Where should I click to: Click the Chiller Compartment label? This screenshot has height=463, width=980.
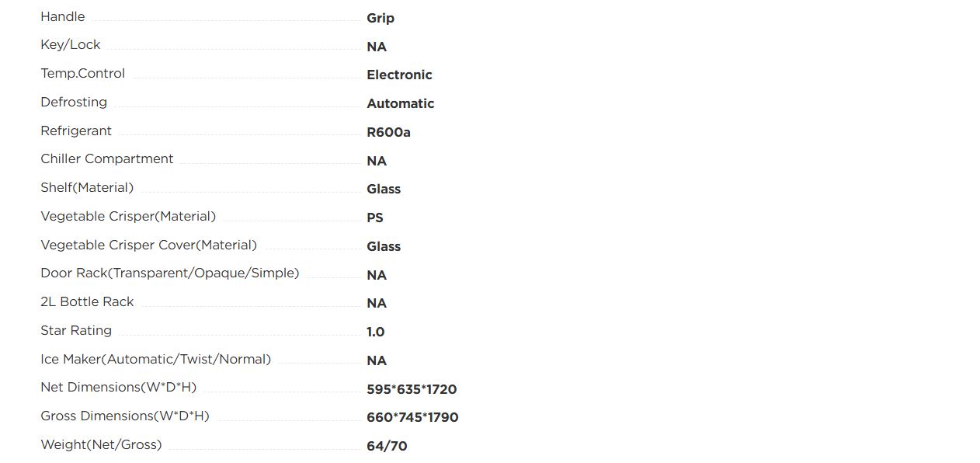[107, 158]
